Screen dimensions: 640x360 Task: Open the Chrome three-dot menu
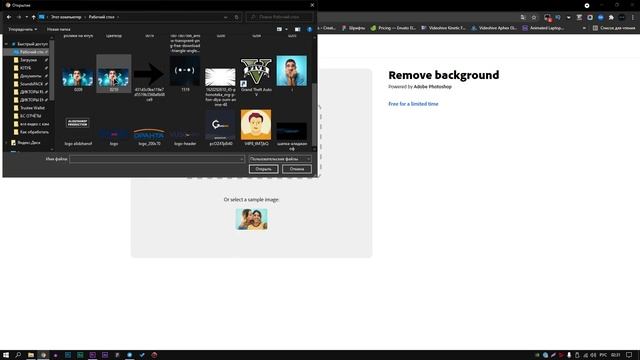(x=633, y=18)
